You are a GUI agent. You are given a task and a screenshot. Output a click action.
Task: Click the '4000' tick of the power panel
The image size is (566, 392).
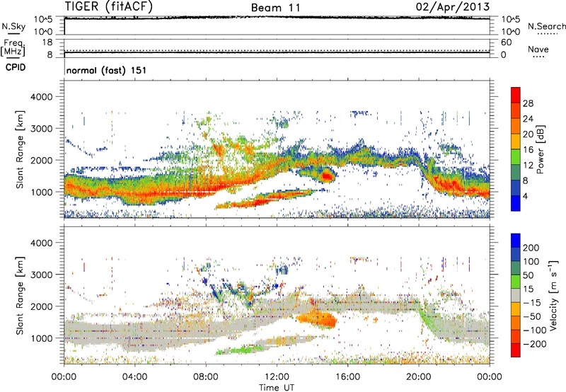(x=42, y=97)
